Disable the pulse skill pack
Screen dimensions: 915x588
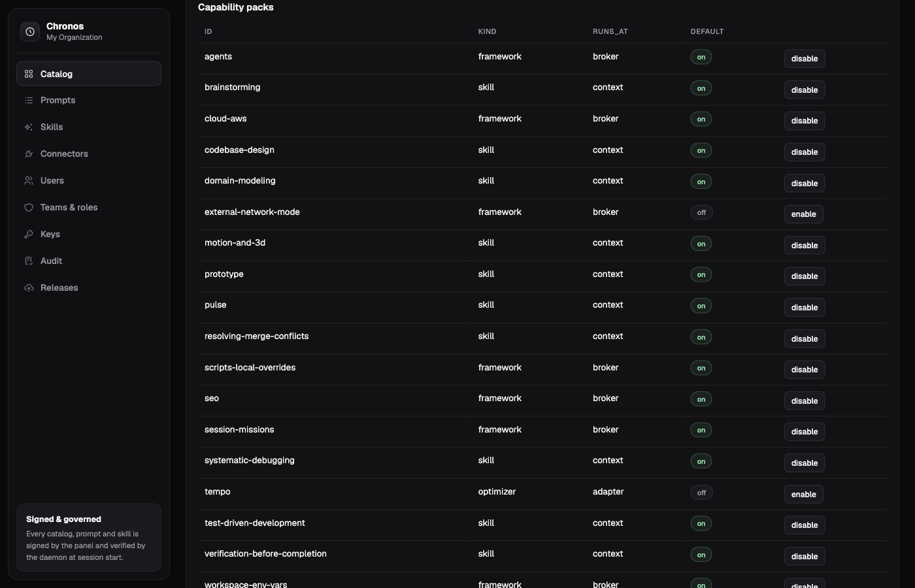click(805, 308)
